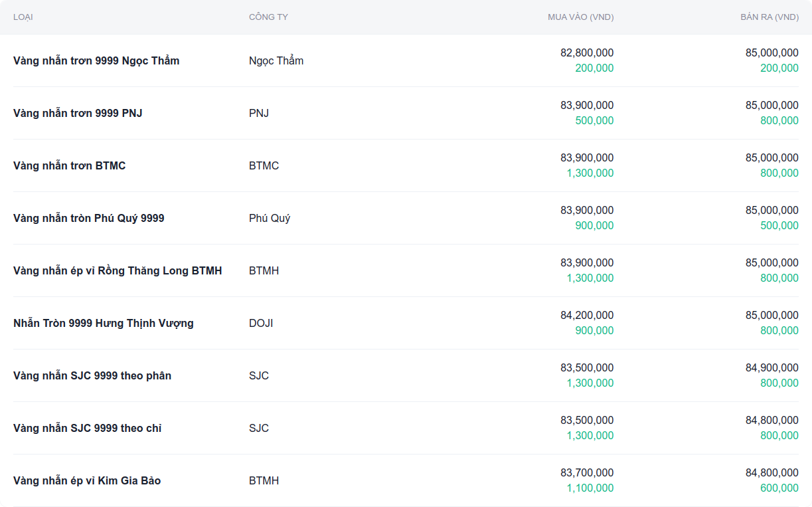Sort by MUA VÀO (VND) column header

point(580,17)
